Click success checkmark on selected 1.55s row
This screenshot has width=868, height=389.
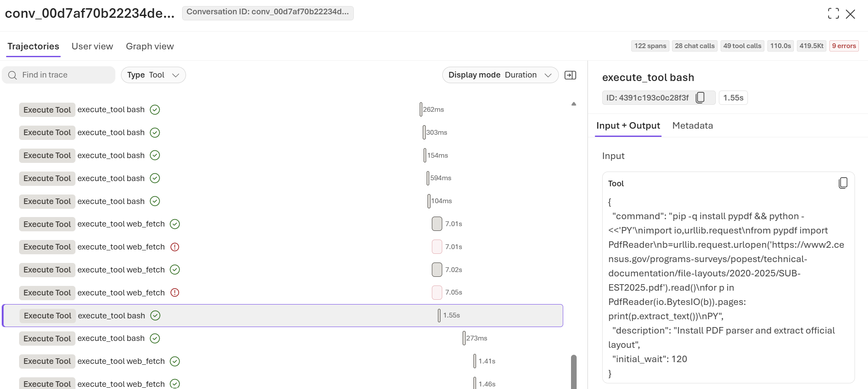(x=155, y=315)
